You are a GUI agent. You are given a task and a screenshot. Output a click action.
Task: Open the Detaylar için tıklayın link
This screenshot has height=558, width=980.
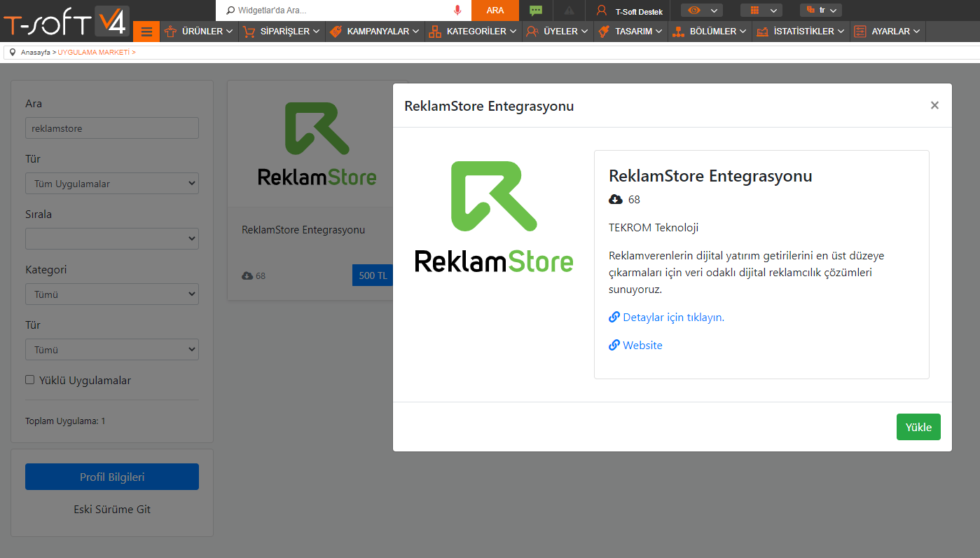(673, 318)
